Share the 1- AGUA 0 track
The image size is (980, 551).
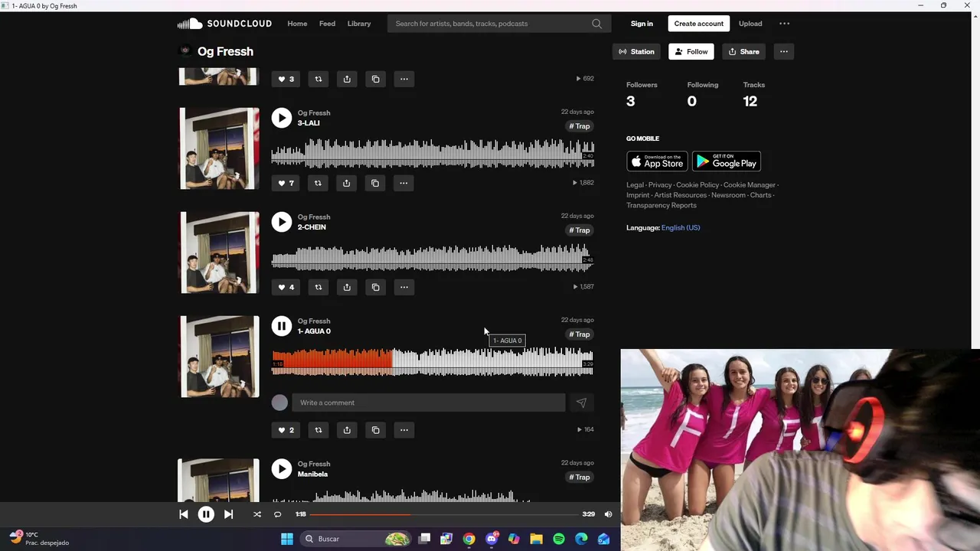[x=347, y=430]
